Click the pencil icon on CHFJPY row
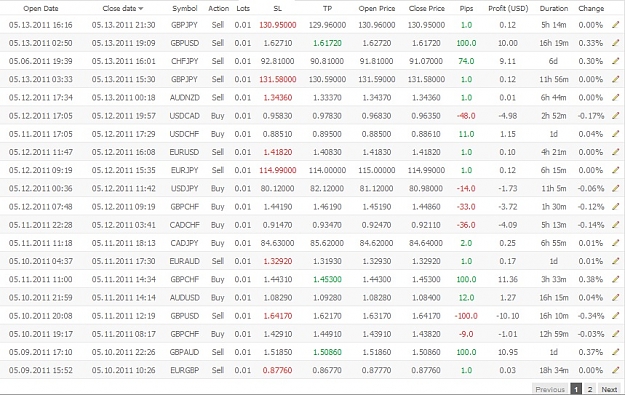The width and height of the screenshot is (625, 395). 616,61
